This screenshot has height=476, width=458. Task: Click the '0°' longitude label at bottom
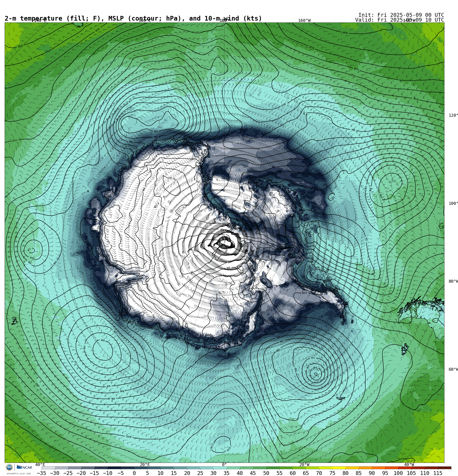224,465
